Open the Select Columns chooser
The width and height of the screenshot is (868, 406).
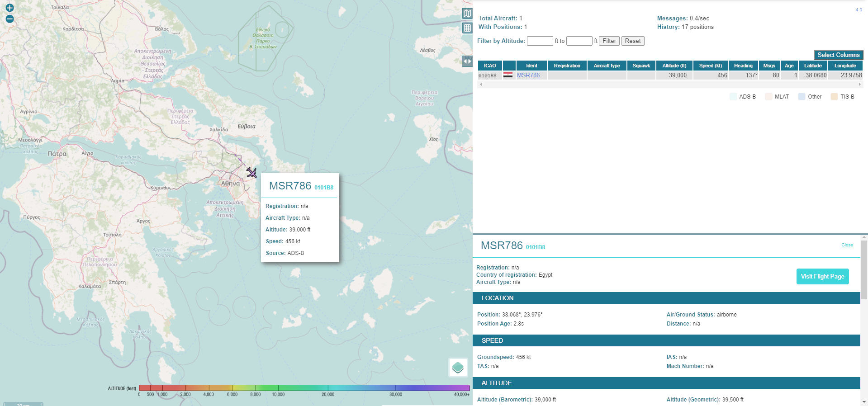click(x=838, y=55)
